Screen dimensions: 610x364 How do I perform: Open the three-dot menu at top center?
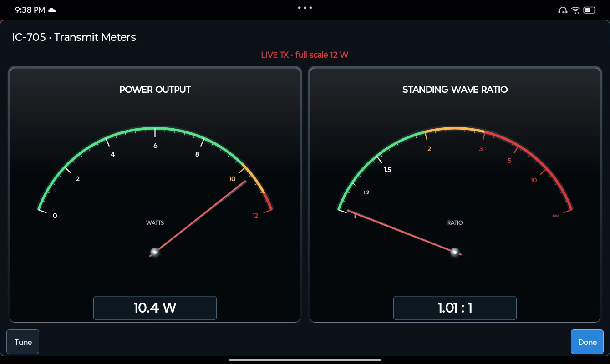[x=305, y=8]
